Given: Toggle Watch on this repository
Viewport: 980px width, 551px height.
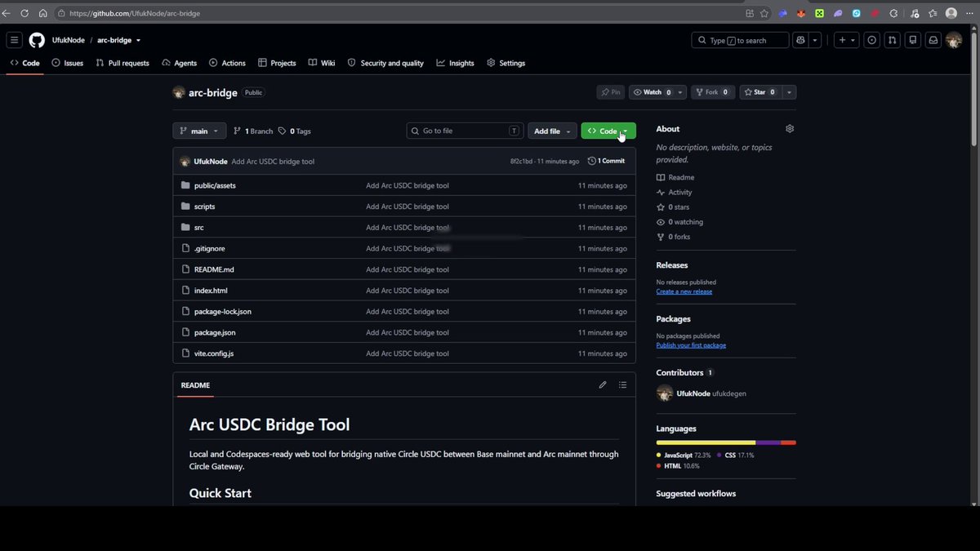Looking at the screenshot, I should [x=652, y=92].
